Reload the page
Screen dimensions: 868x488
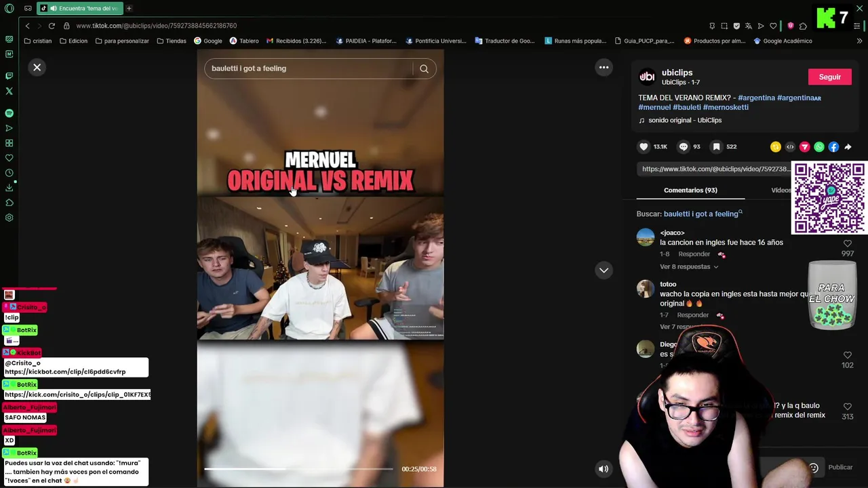click(x=52, y=26)
